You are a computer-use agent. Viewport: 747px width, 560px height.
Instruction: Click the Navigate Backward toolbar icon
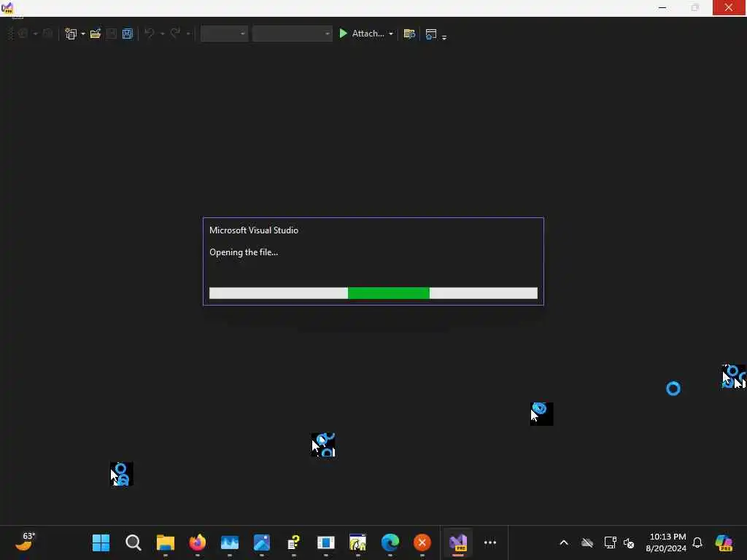23,34
